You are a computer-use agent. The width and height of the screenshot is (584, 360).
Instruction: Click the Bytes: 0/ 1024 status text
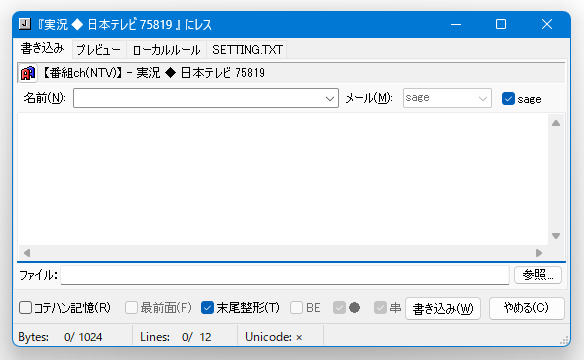(x=60, y=337)
